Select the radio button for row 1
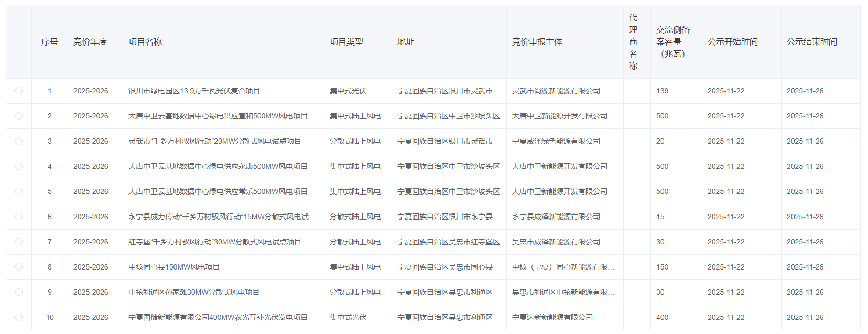 click(x=19, y=91)
